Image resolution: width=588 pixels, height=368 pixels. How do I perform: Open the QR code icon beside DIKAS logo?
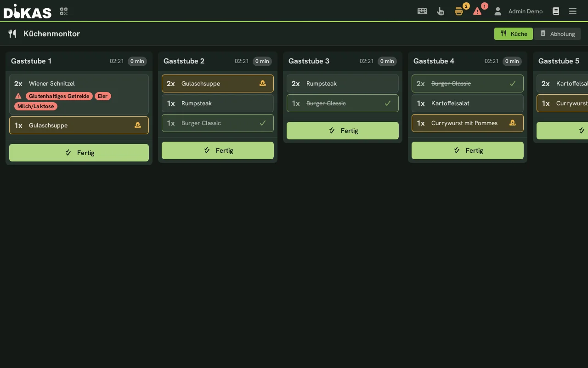[64, 11]
